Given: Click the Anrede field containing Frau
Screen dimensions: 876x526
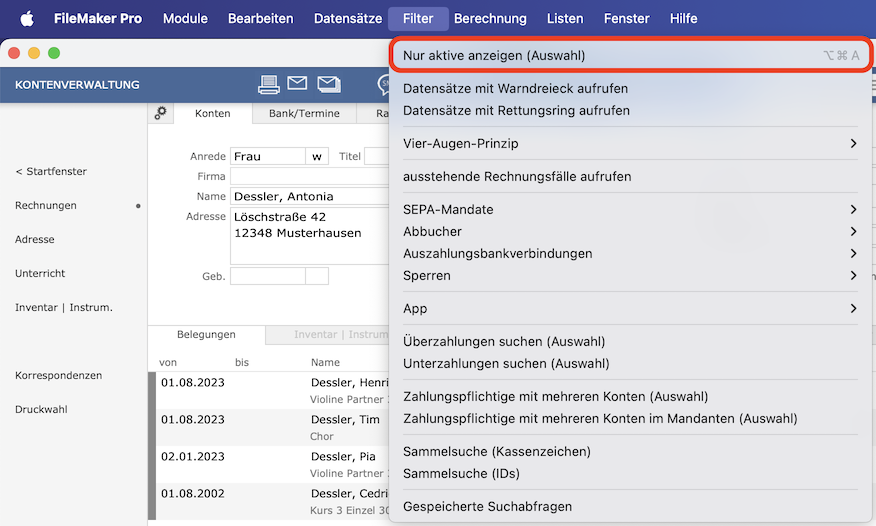Looking at the screenshot, I should coord(268,156).
